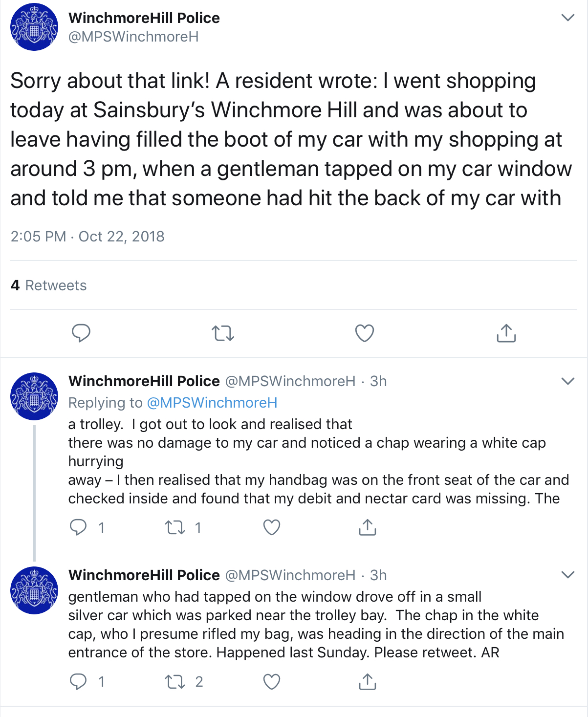
Task: Share the 'a trolley' reply tweet
Action: pos(367,527)
